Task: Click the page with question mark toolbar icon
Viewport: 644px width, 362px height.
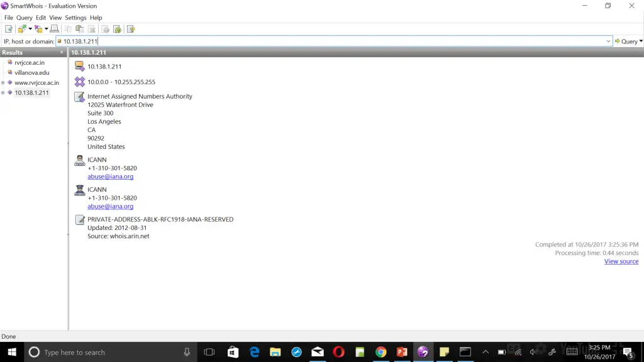Action: pyautogui.click(x=131, y=29)
